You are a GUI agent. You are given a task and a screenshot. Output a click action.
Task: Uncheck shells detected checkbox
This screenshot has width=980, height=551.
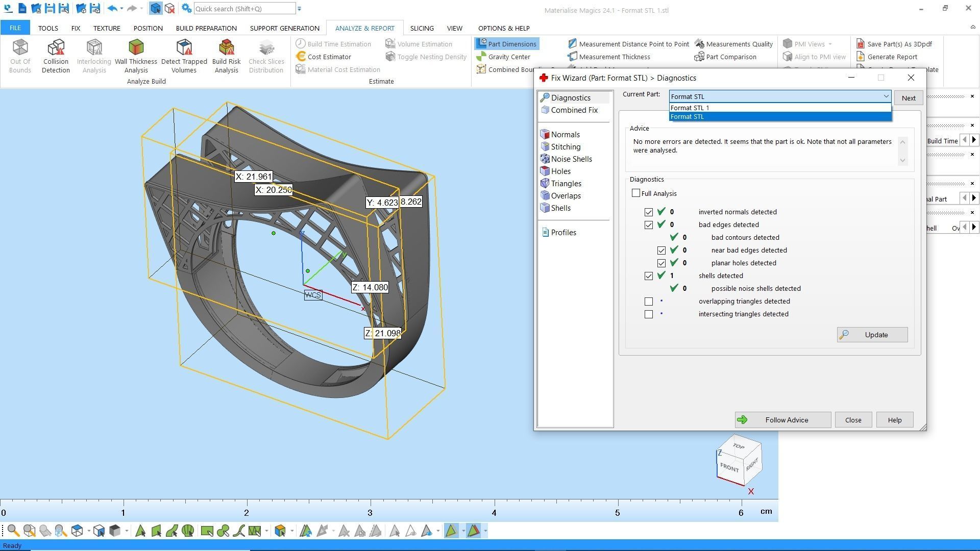click(649, 276)
